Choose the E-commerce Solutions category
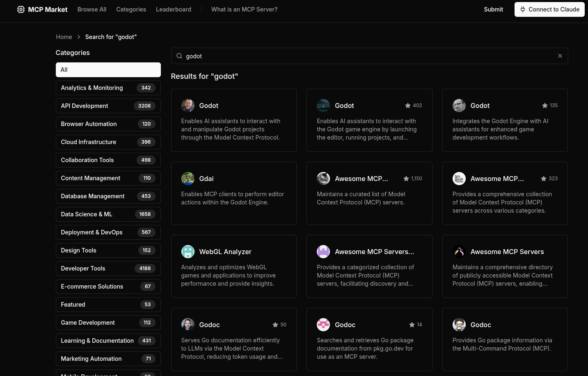 point(108,287)
